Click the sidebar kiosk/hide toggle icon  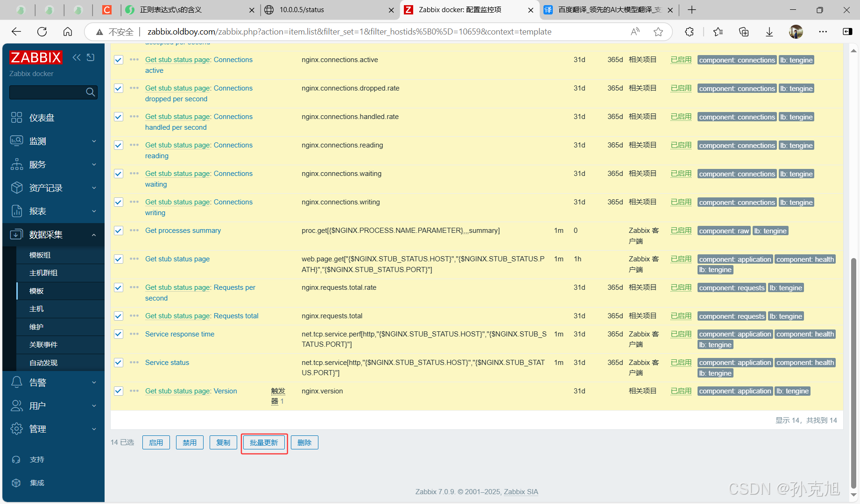91,57
